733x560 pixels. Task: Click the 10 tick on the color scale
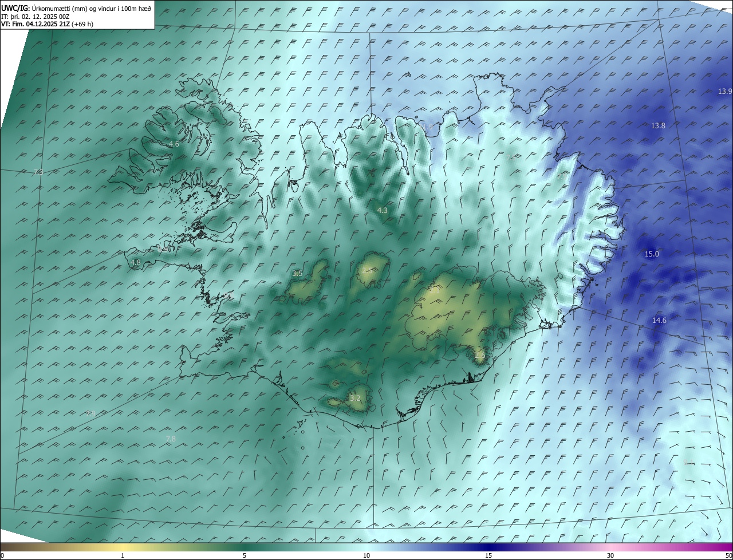click(x=366, y=555)
